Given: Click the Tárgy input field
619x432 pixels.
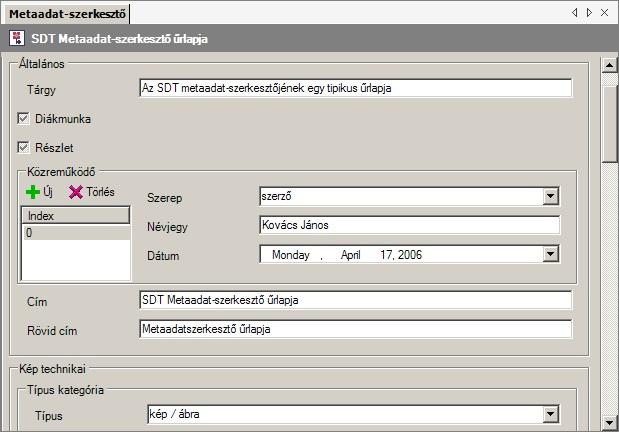Looking at the screenshot, I should point(356,88).
